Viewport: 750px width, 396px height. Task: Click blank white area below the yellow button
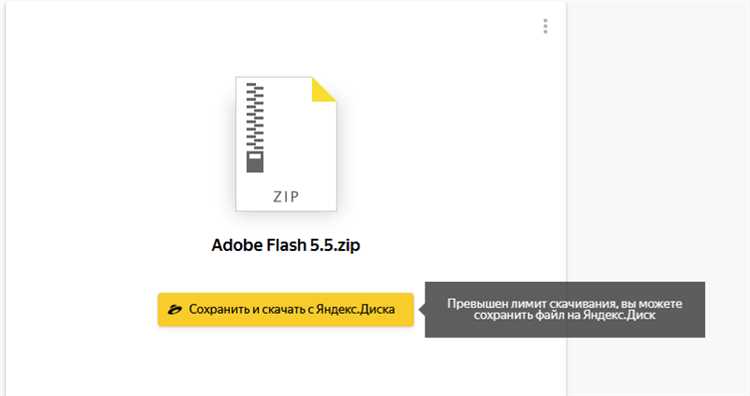[286, 363]
